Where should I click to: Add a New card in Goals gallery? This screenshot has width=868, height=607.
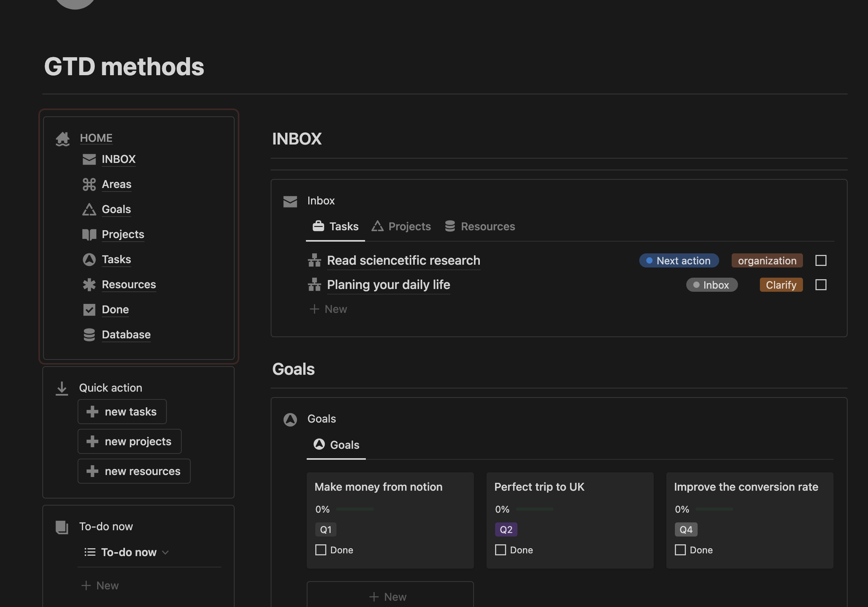[390, 595]
